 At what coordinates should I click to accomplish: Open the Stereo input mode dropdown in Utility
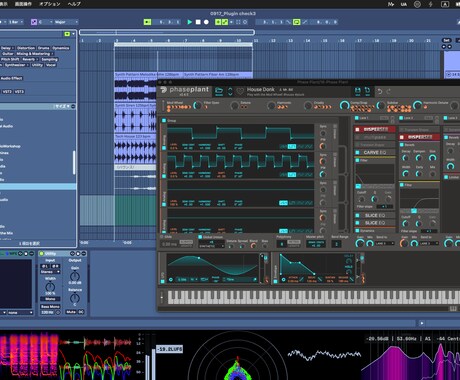[50, 272]
